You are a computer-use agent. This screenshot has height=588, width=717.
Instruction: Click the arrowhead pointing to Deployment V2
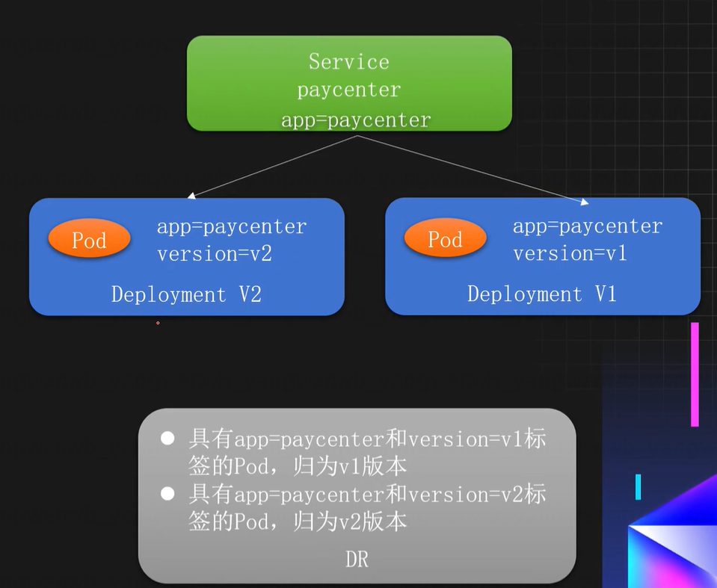[191, 196]
